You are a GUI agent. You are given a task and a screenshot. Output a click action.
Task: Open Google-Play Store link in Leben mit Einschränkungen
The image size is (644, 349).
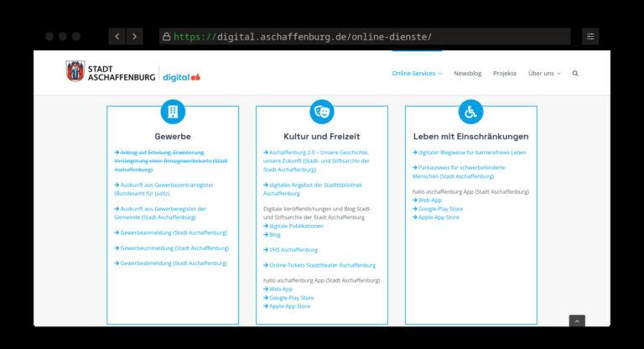point(438,209)
